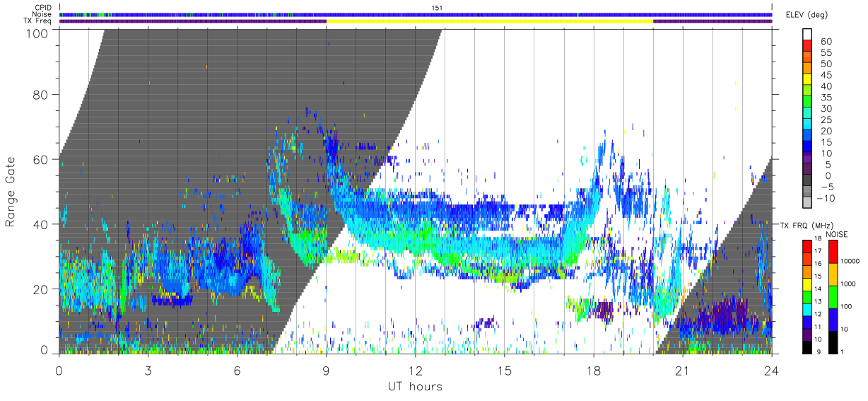Viewport: 868px width, 401px height.
Task: Click the '60' tick on Range Gate axis
Action: pos(42,160)
